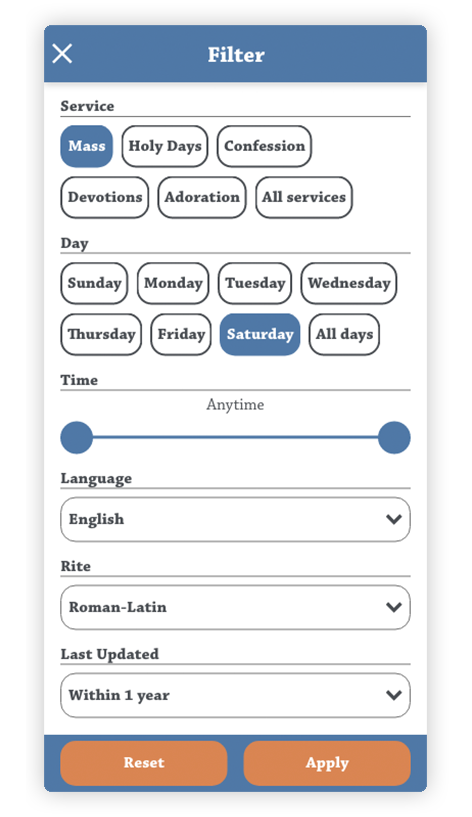472x817 pixels.
Task: Open the Roman-Latin rite dropdown
Action: click(235, 607)
